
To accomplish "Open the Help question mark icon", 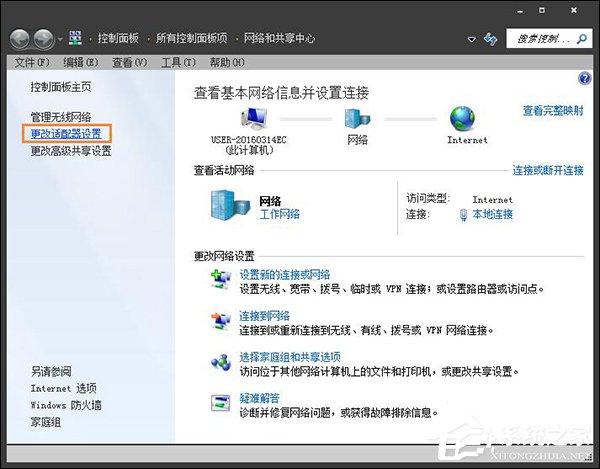I will (585, 78).
